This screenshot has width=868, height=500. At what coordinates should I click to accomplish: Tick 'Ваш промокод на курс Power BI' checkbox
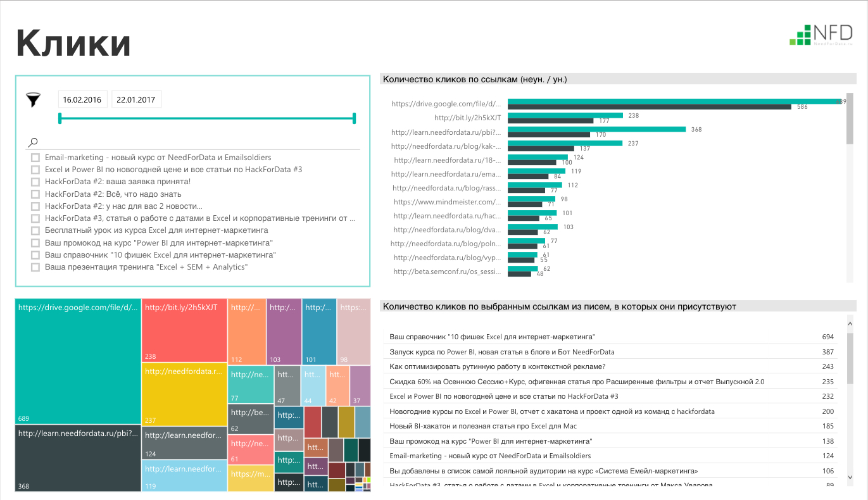(x=35, y=243)
